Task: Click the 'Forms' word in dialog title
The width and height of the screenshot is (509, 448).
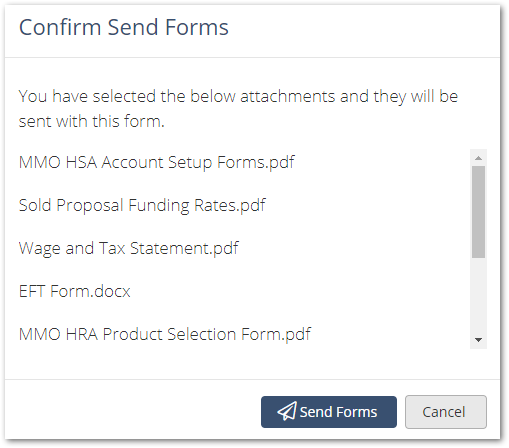Action: [x=197, y=27]
